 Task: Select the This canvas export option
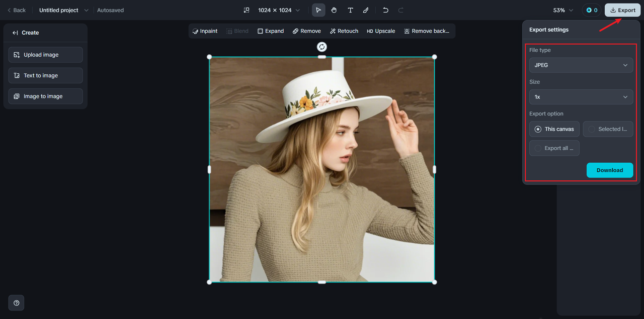(x=554, y=129)
